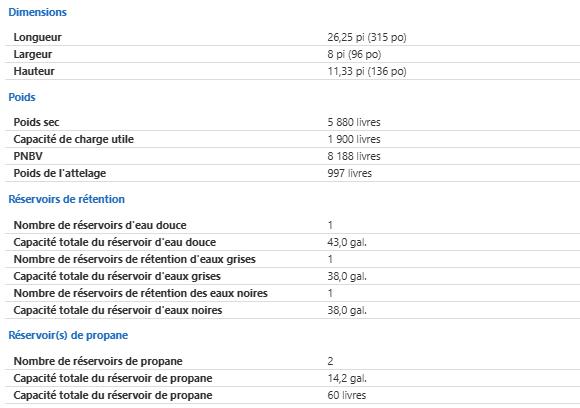This screenshot has width=580, height=408.
Task: Click Nombre de réservoirs de rétention des eaux noires
Action: click(x=141, y=293)
